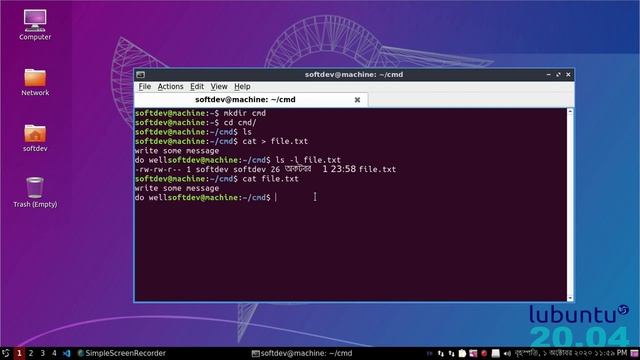The height and width of the screenshot is (360, 640).
Task: Switch to workspace 1
Action: [19, 353]
